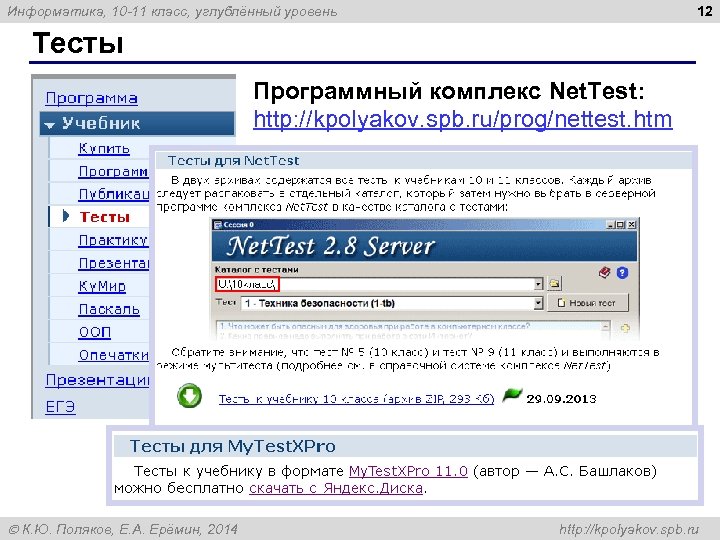Download tests for 10 класс ZIP archive link
This screenshot has width=720, height=540.
356,399
